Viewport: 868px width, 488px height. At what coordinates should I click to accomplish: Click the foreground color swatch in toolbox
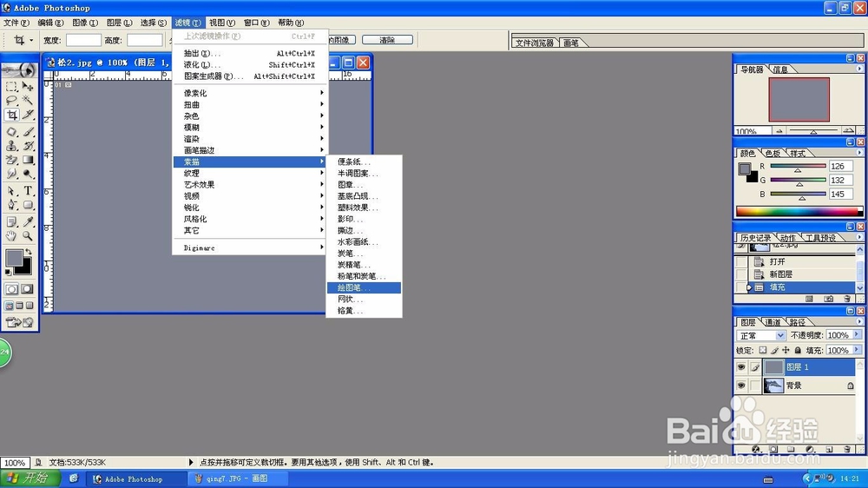[x=14, y=258]
